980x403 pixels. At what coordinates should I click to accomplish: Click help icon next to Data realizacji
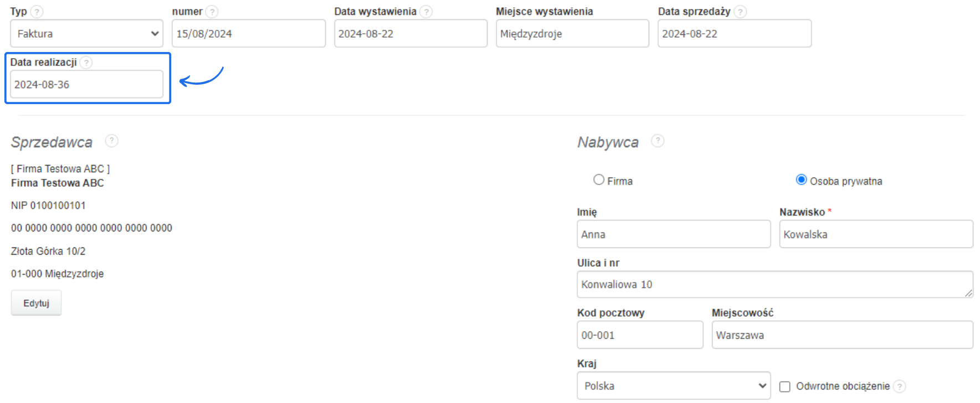[86, 63]
